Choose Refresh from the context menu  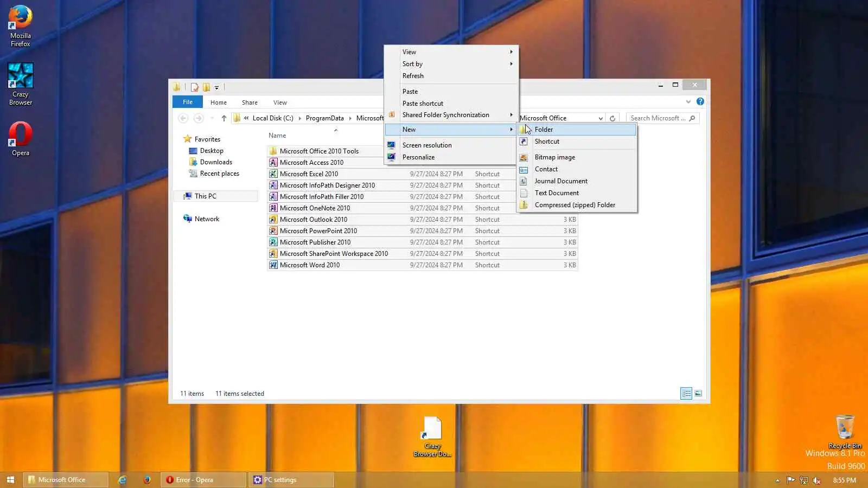click(x=451, y=76)
